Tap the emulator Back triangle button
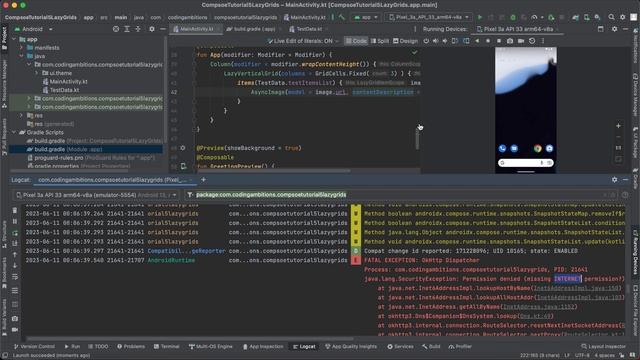Viewport: 640px width, 360px height. click(477, 41)
